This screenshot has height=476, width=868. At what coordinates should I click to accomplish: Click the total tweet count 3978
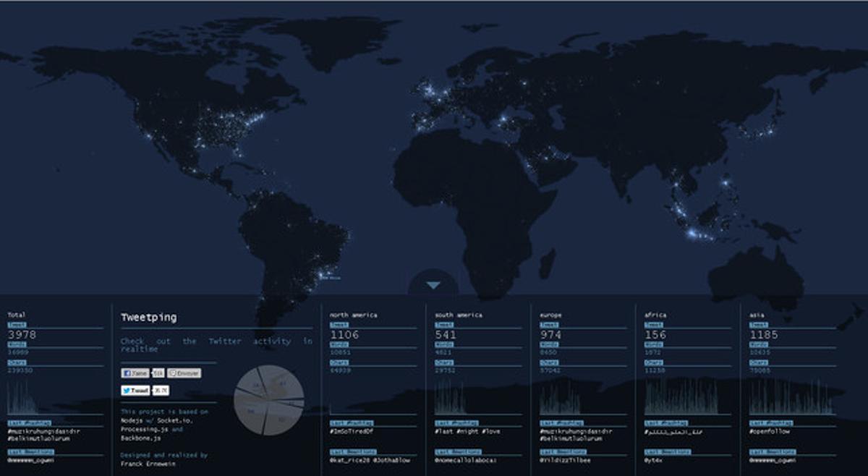22,335
